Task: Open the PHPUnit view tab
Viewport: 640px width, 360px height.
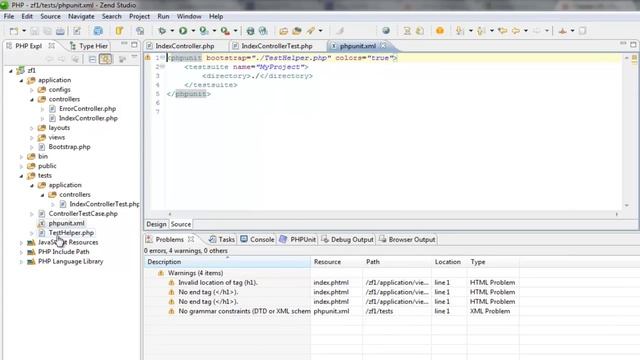Action: [x=298, y=240]
